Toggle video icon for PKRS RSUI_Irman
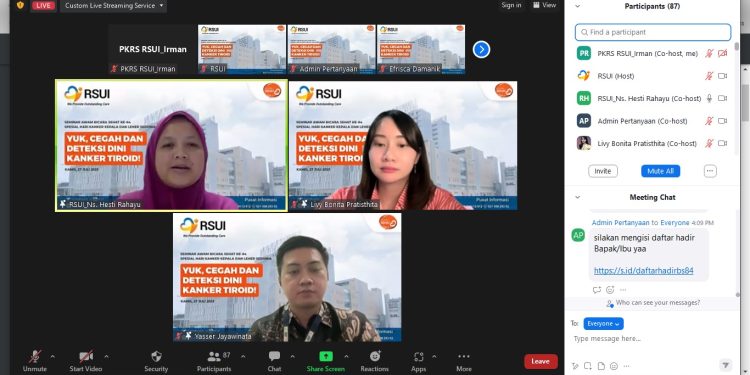Viewport: 750px width, 375px height. pyautogui.click(x=723, y=54)
